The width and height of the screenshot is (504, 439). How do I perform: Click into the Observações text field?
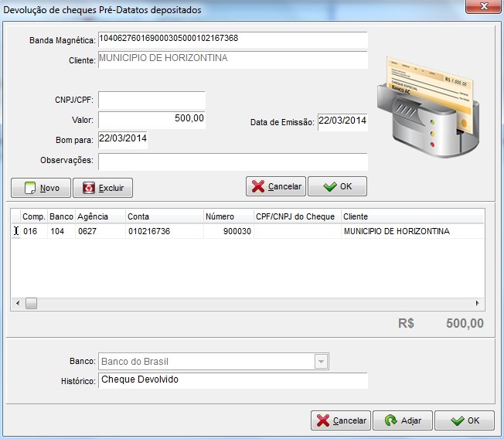[232, 161]
